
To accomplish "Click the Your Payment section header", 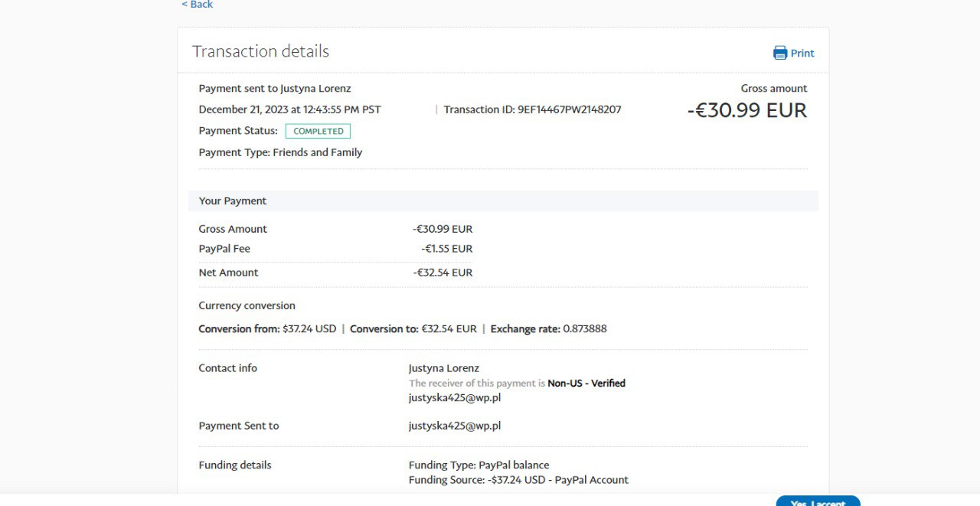I will pyautogui.click(x=233, y=201).
